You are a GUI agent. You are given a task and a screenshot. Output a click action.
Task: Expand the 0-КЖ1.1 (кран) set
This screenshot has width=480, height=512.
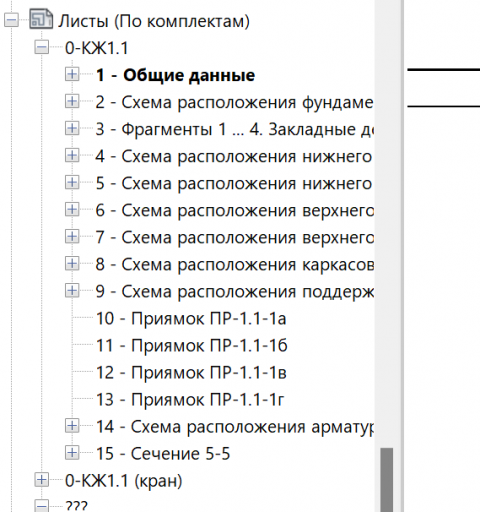[42, 480]
